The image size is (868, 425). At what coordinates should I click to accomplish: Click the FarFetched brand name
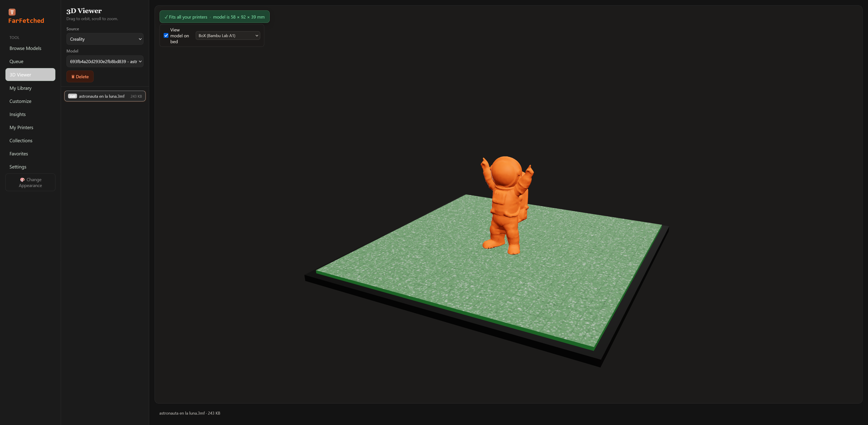[26, 21]
